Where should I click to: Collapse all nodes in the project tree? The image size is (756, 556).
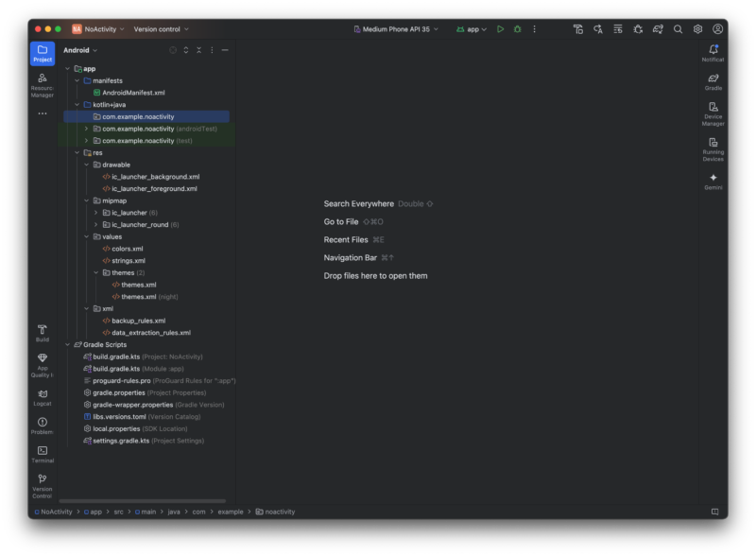point(199,50)
